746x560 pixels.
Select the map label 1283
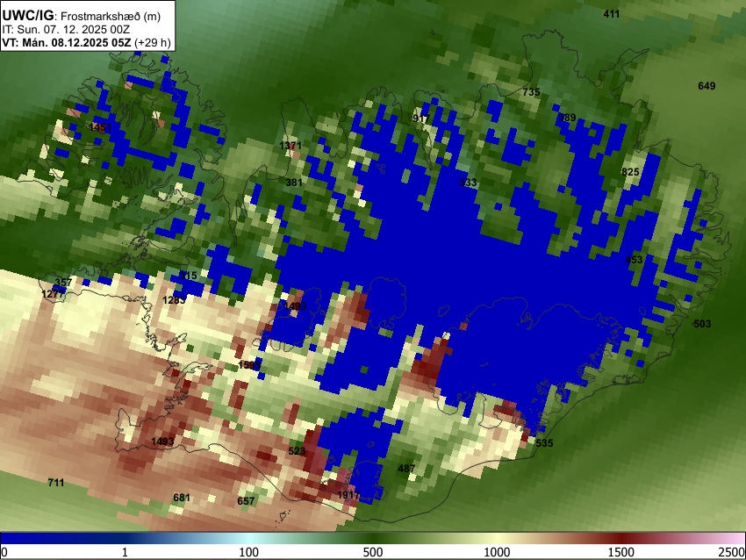[x=174, y=299]
